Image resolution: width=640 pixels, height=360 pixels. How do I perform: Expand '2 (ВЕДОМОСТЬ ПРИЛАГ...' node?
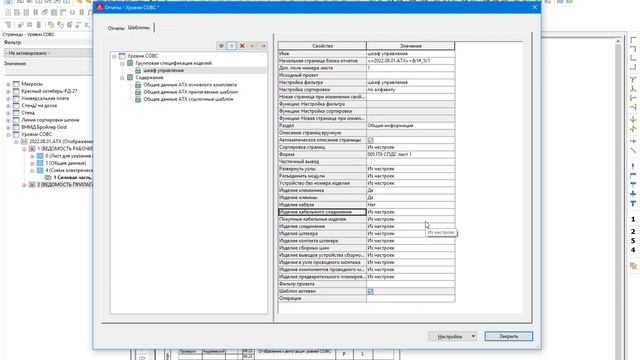point(24,185)
